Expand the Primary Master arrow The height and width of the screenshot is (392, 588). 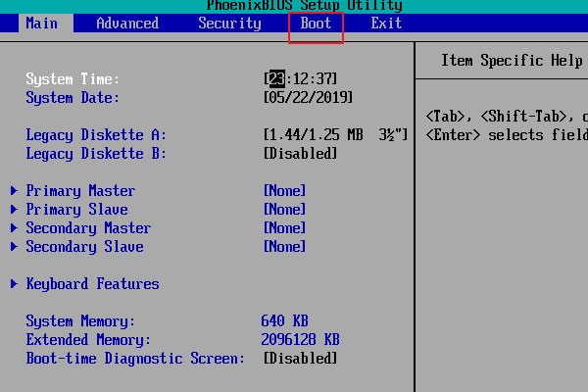(x=14, y=190)
